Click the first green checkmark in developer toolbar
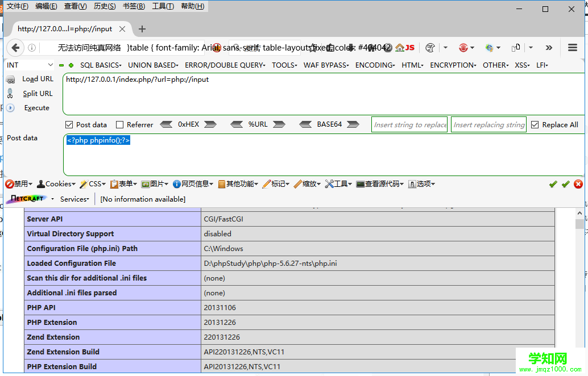Screen dimensions: 588x376 pos(553,184)
